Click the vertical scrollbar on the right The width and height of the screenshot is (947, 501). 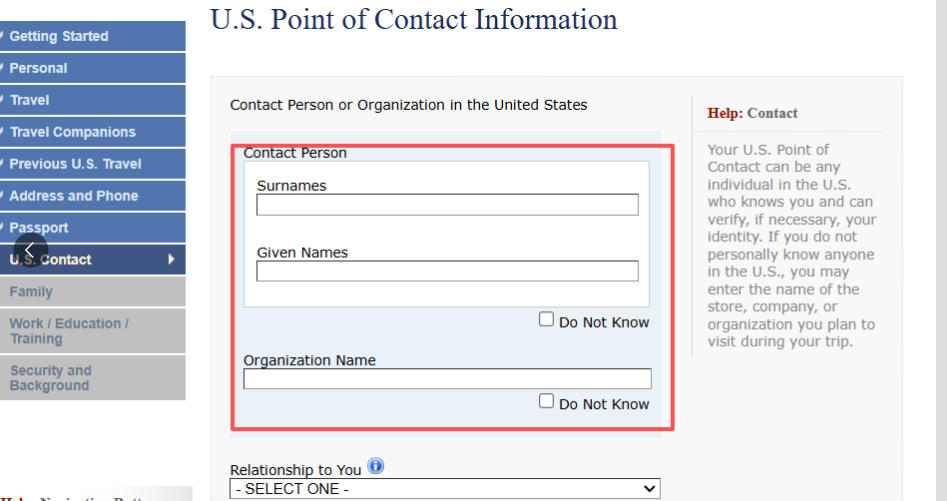tap(940, 250)
